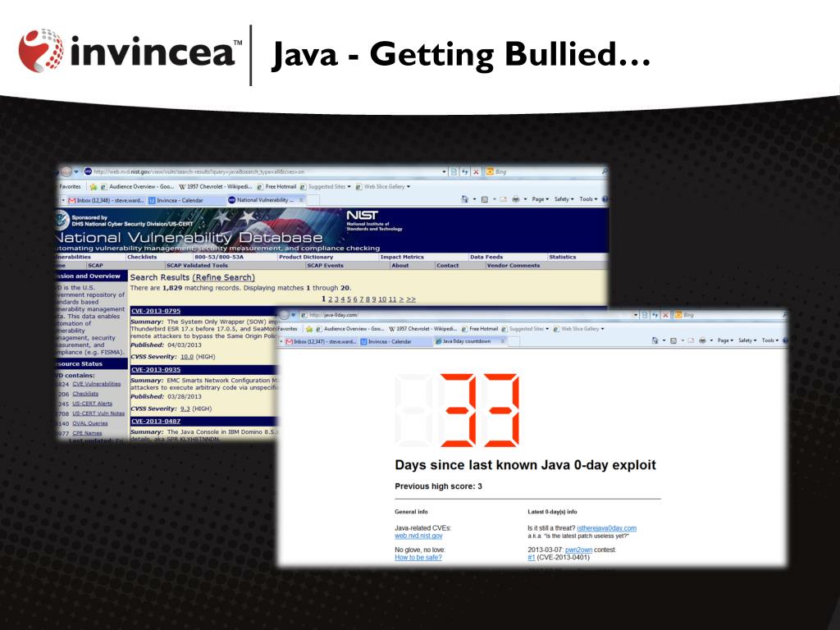Open the web.nvd.nist.gov link on Java page

tap(418, 536)
